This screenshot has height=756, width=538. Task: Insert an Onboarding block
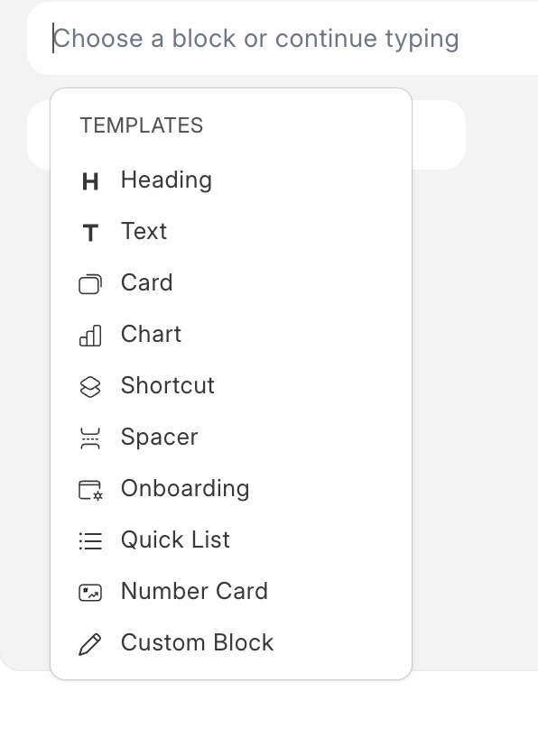click(231, 489)
